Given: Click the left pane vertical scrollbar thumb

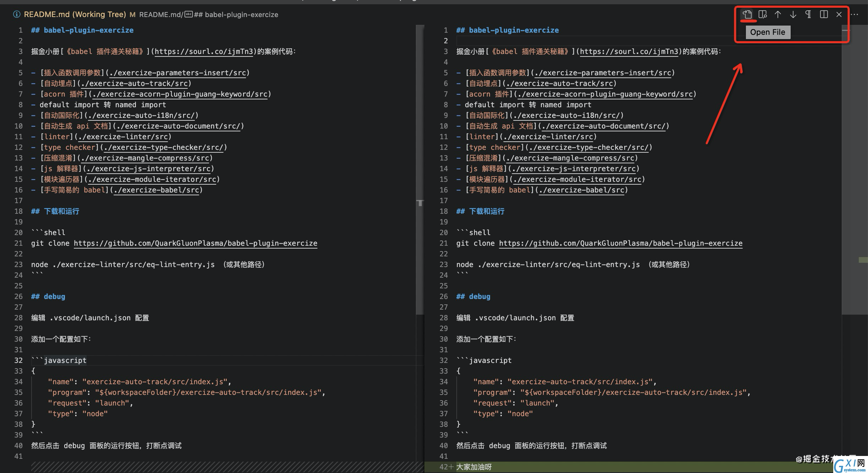Looking at the screenshot, I should 420,170.
